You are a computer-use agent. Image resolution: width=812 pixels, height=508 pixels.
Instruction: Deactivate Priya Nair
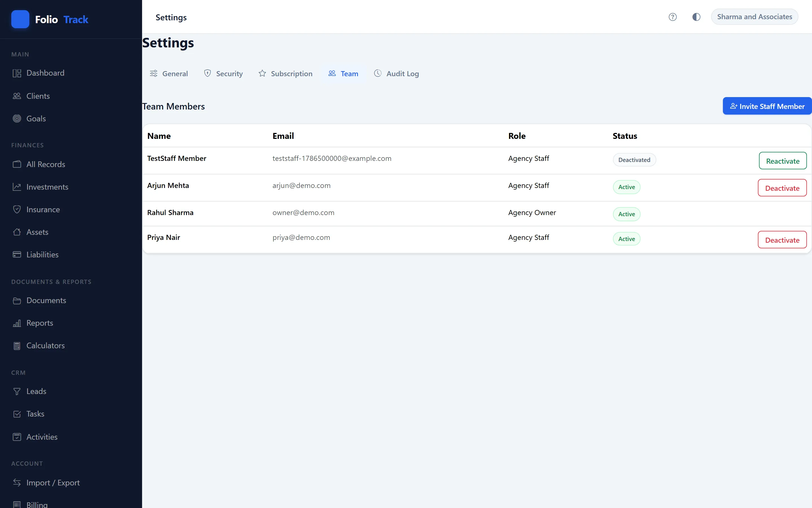[782, 240]
